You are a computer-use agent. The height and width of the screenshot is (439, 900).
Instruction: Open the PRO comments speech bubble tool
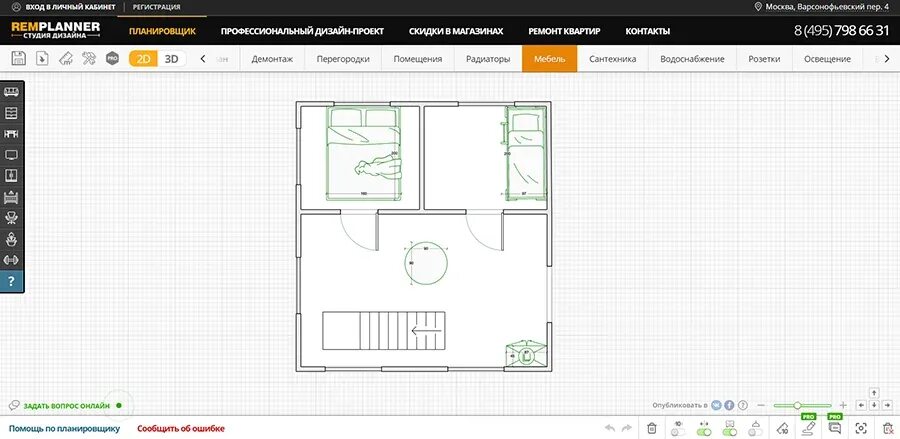(835, 428)
